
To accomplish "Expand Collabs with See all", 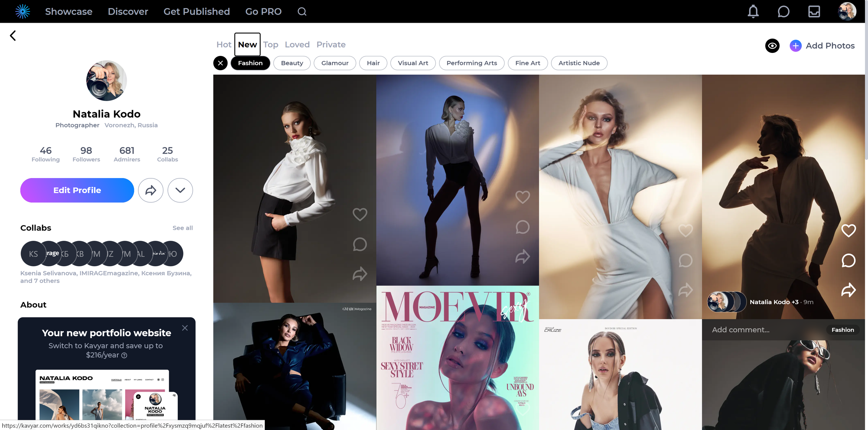I will tap(182, 228).
